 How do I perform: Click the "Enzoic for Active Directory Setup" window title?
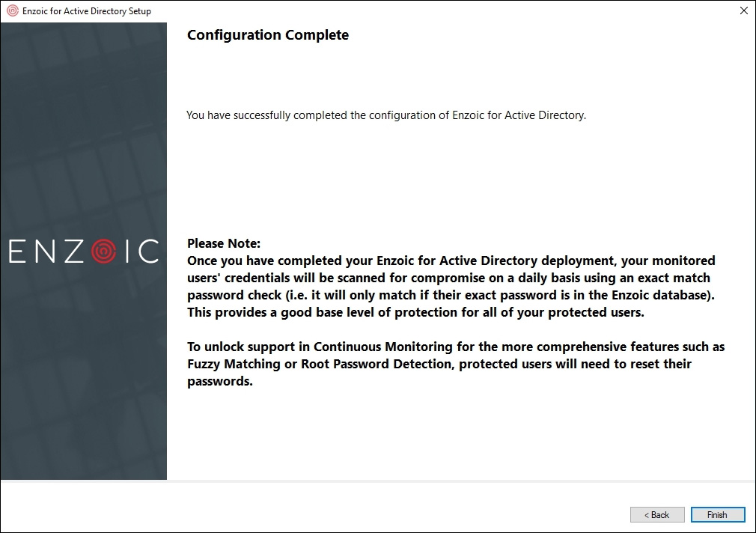point(87,11)
